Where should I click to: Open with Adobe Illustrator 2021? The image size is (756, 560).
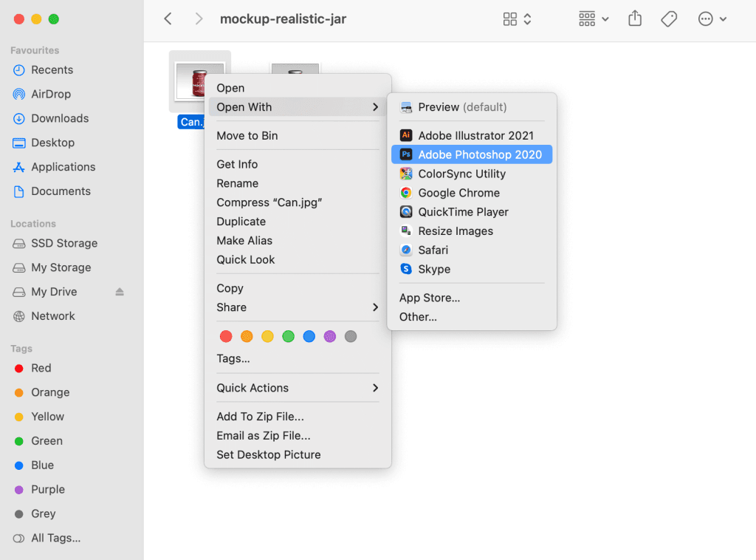pos(472,135)
